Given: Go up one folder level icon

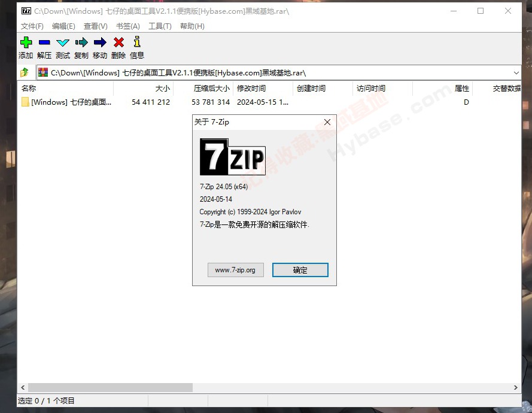Looking at the screenshot, I should 25,72.
